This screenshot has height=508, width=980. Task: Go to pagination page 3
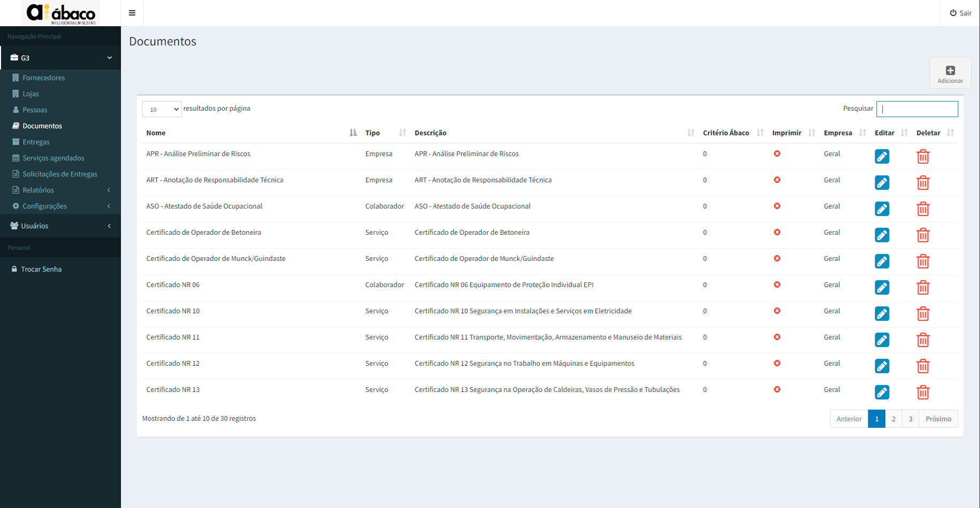point(910,419)
